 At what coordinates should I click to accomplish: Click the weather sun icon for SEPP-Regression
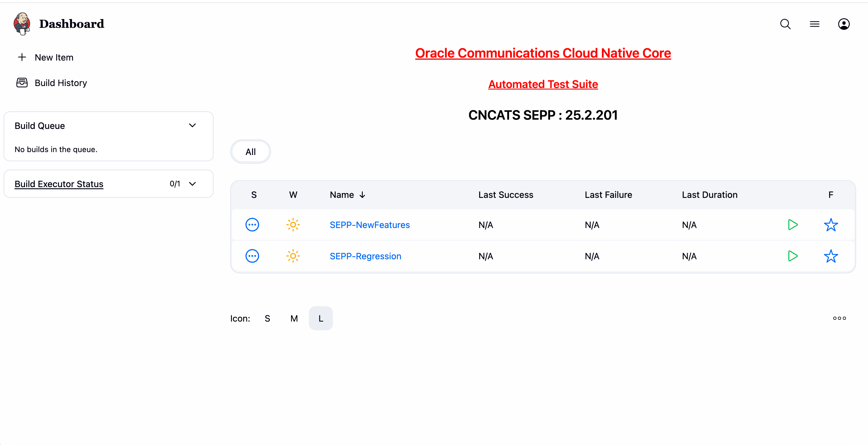293,256
